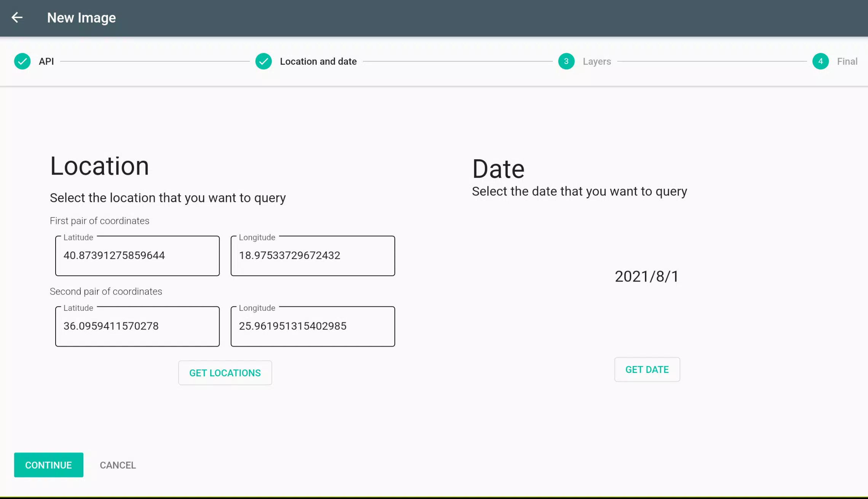
Task: Select the API step checkmark icon
Action: (x=22, y=61)
